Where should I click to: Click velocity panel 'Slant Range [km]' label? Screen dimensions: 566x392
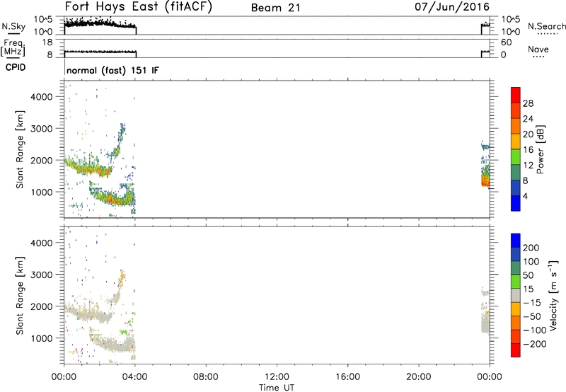point(20,296)
